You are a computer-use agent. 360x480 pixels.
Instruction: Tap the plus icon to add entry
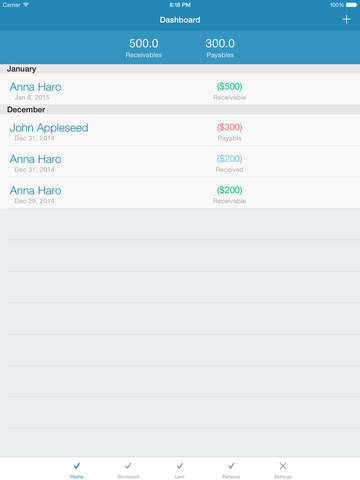click(x=346, y=20)
